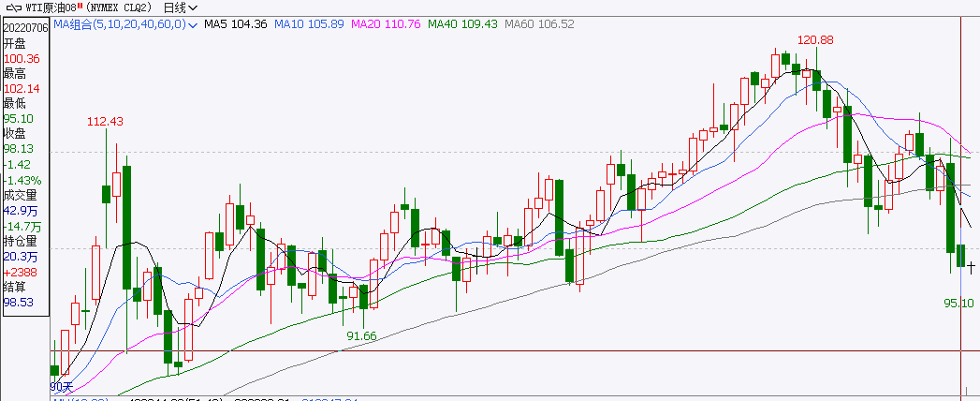Click the 持仓量 value 20.3万

(21, 257)
